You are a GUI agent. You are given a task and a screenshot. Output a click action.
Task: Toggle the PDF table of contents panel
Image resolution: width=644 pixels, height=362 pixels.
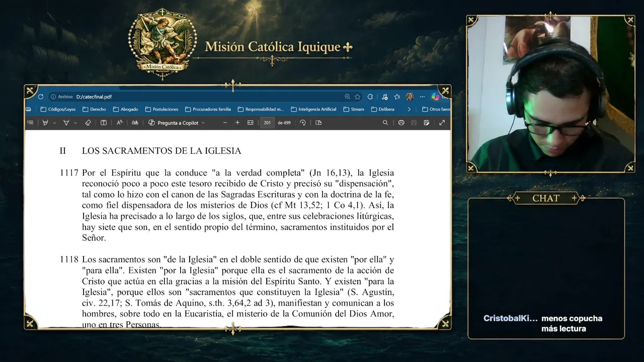pyautogui.click(x=30, y=123)
